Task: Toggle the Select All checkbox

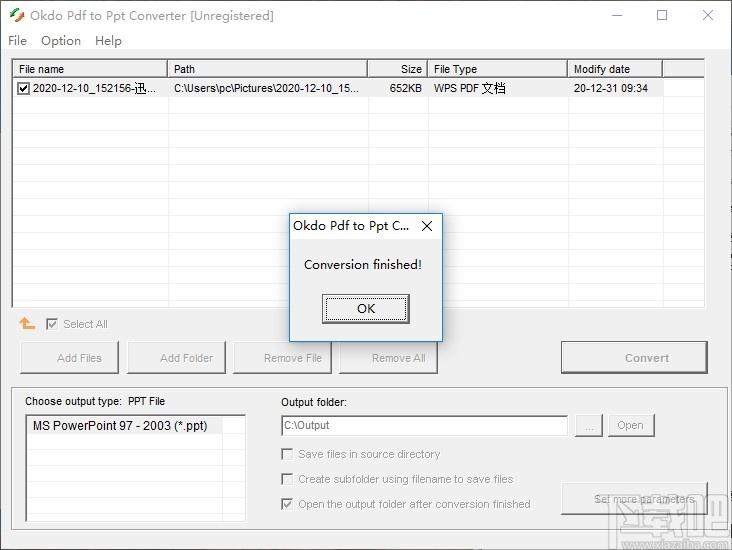Action: coord(52,324)
